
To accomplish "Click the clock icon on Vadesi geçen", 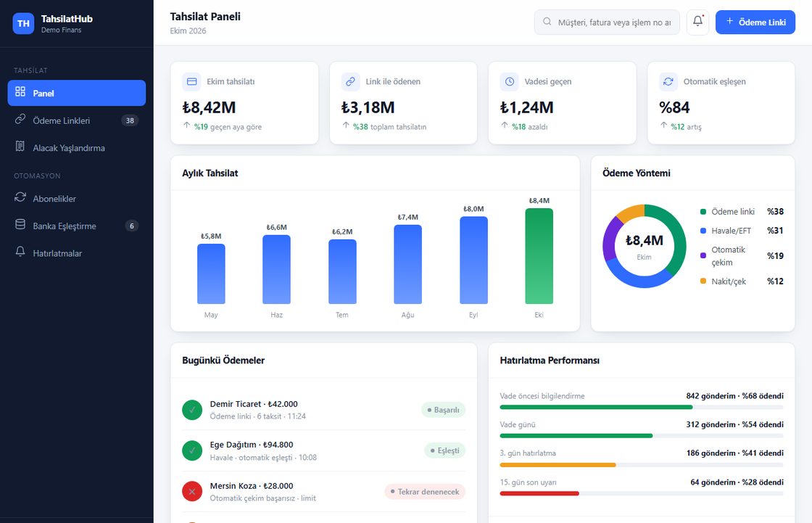I will click(510, 81).
